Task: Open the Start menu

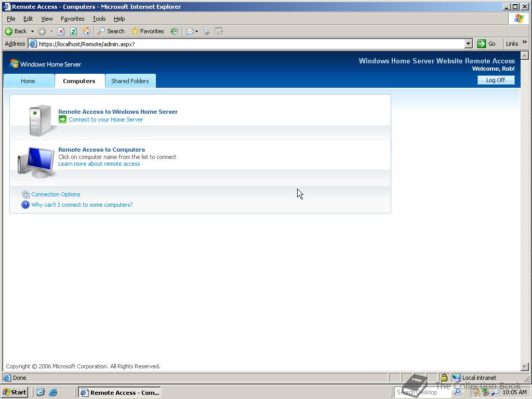Action: click(x=14, y=392)
